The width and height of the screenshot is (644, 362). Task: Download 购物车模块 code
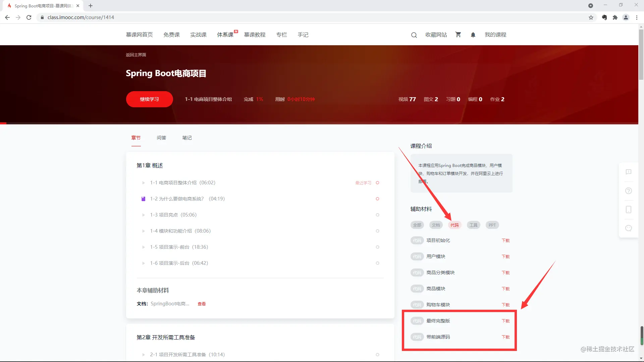(505, 305)
